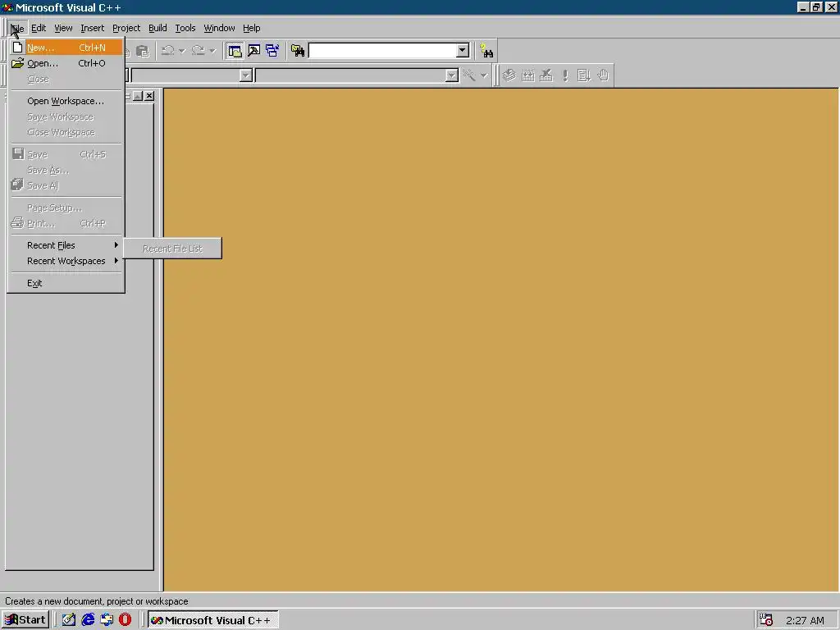Click the WizardBar actions wand icon
This screenshot has width=840, height=630.
tap(469, 75)
